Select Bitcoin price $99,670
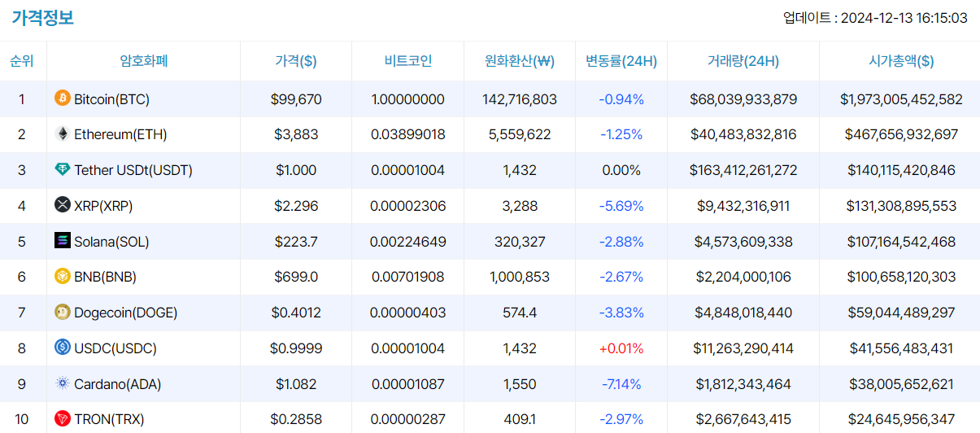Viewport: 980px width, 433px height. click(x=296, y=99)
